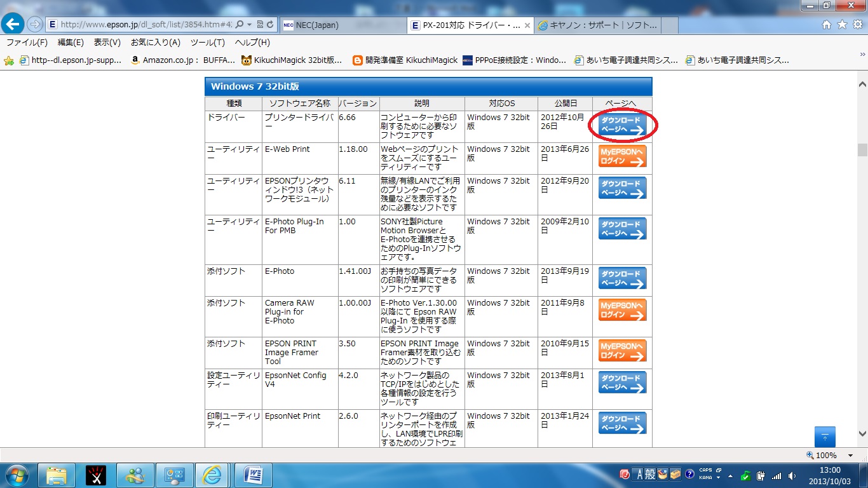Click MyEPSON login button for E-Web Print
The image size is (868, 488).
tap(622, 156)
